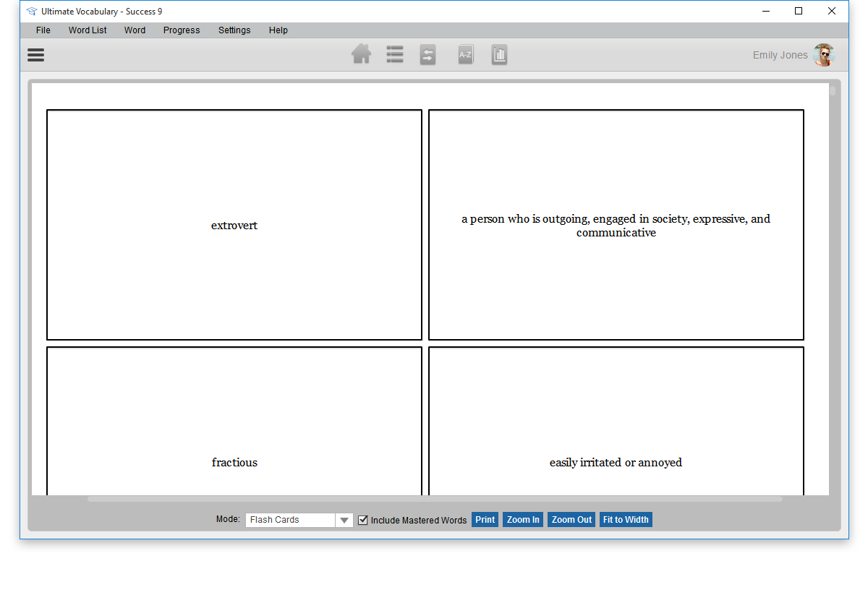
Task: Uncheck Include Mastered Words checkbox
Action: click(x=363, y=520)
